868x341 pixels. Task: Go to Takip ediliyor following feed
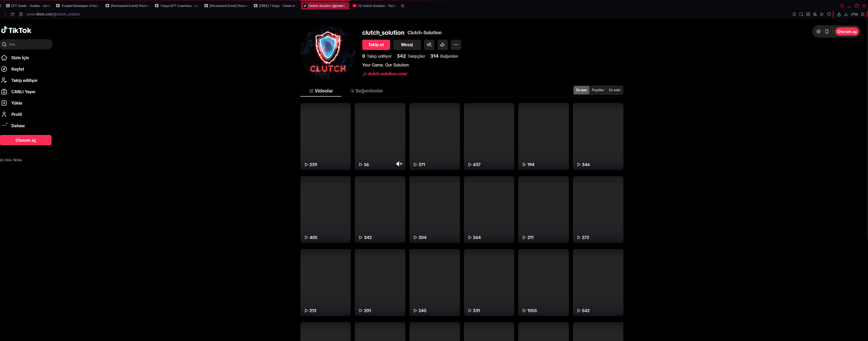[x=20, y=80]
